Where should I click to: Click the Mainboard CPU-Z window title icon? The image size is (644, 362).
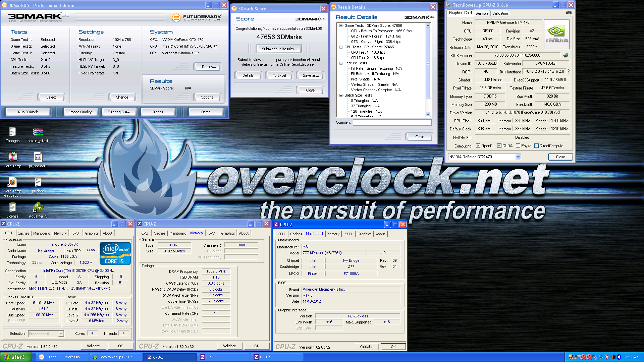pyautogui.click(x=276, y=225)
